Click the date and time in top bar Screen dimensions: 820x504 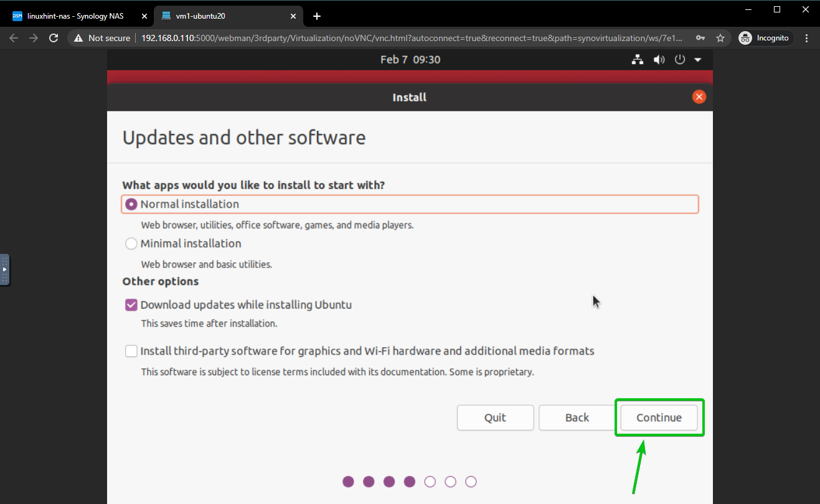click(410, 60)
